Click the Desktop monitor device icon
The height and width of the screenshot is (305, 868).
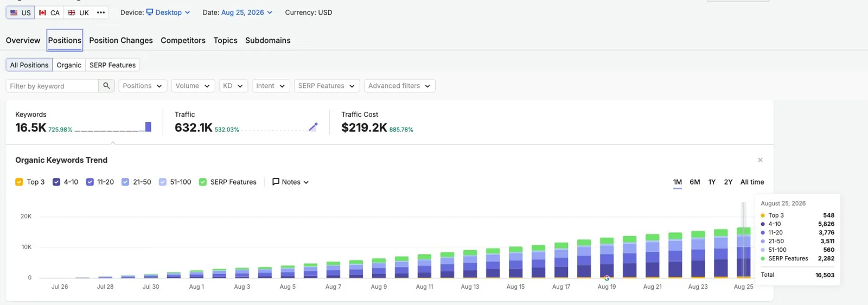150,12
